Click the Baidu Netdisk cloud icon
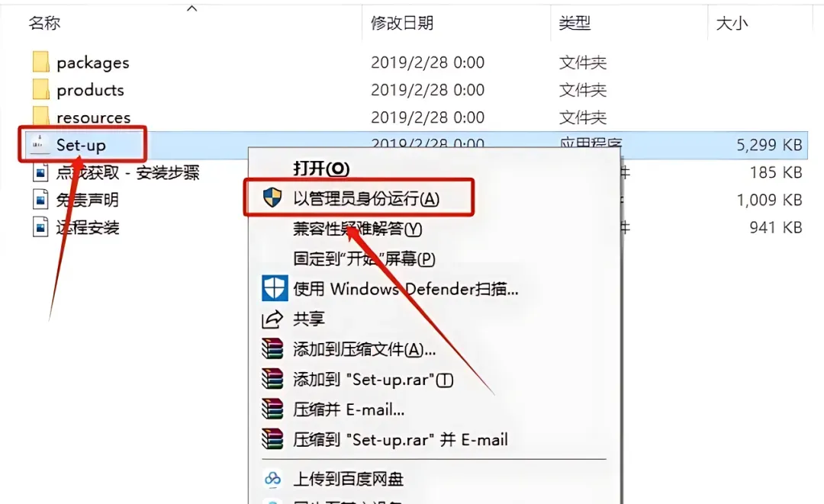Image resolution: width=824 pixels, height=504 pixels. 272,478
